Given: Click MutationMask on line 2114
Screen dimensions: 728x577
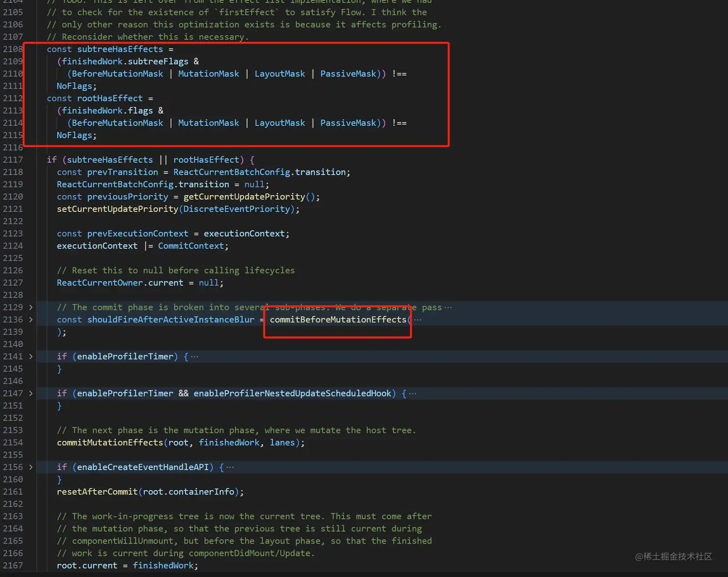Looking at the screenshot, I should [208, 123].
